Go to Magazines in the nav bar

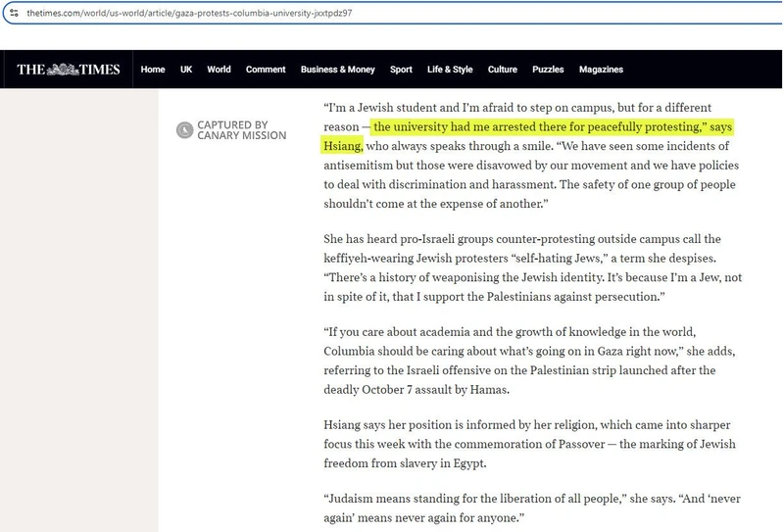(x=601, y=70)
